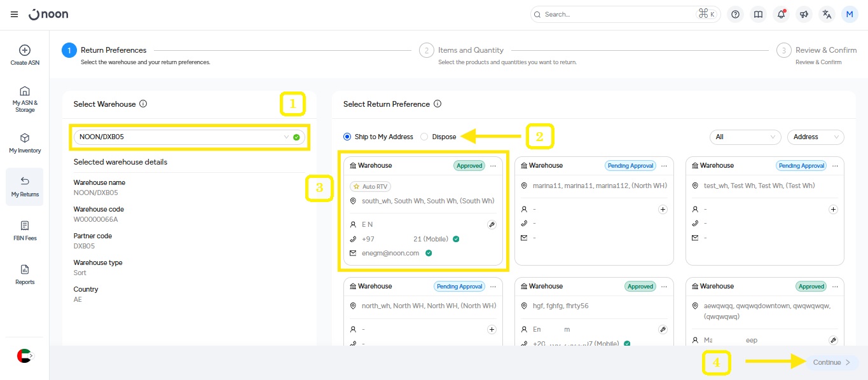868x380 pixels.
Task: Open the Address filter dropdown
Action: click(815, 137)
